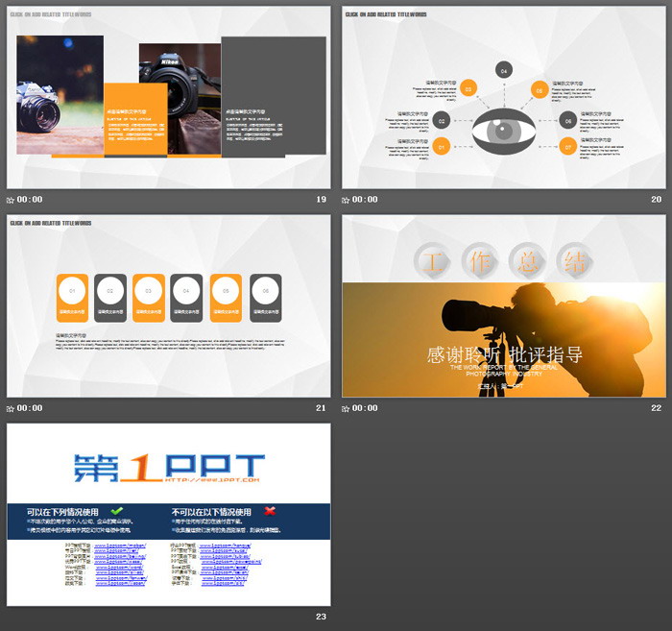Click the animation star icon under slide 19
The image size is (672, 631).
coord(11,200)
